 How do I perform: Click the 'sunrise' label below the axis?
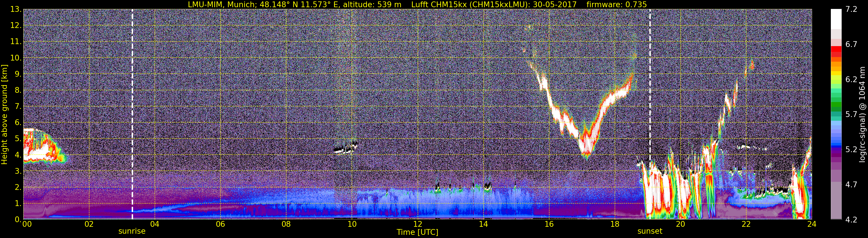tap(132, 231)
